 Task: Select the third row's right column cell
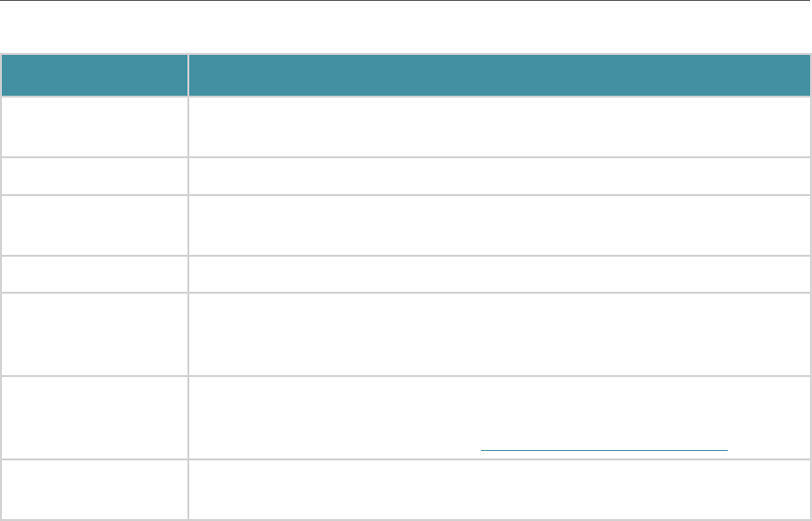(x=499, y=225)
